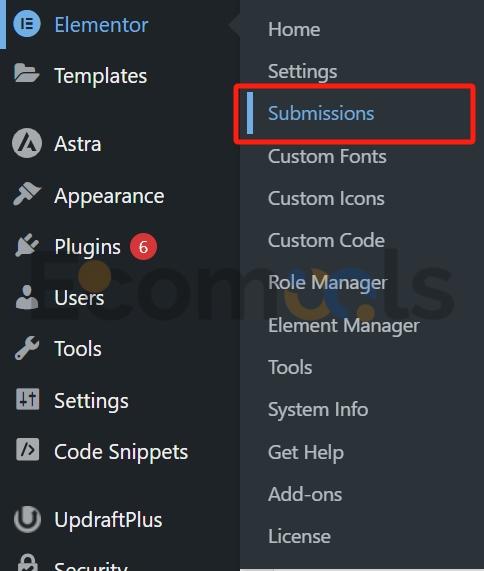Open System Info link
Viewport: 484px width, 571px height.
click(318, 410)
